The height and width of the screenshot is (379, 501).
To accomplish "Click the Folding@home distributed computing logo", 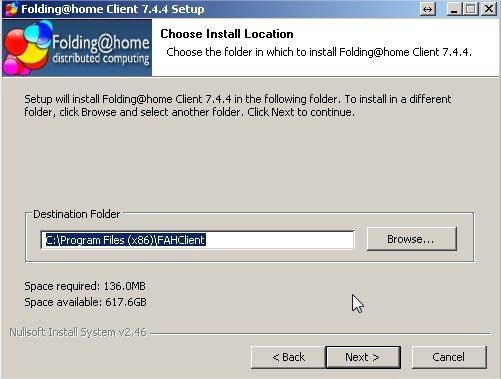I will coord(77,48).
